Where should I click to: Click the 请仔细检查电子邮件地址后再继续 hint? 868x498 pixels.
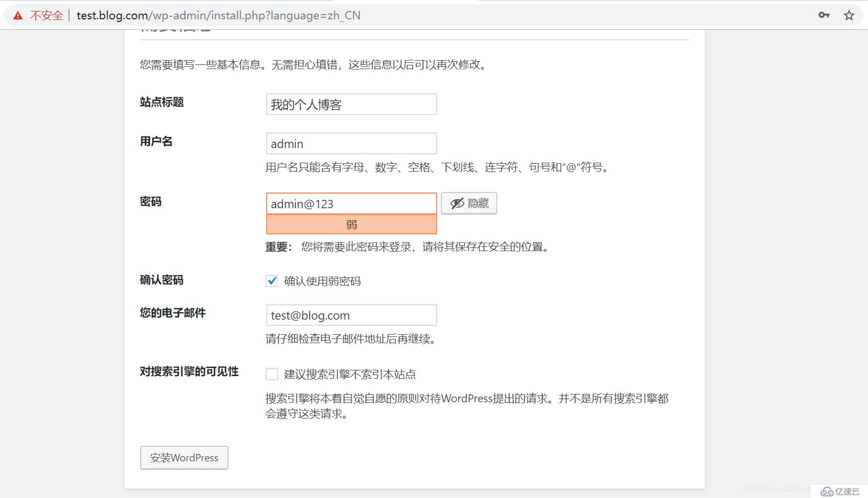351,339
